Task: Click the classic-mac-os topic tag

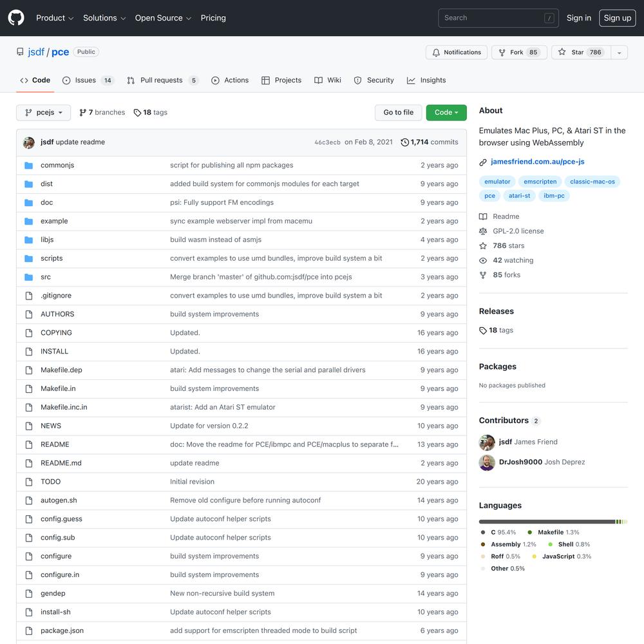Action: 592,182
